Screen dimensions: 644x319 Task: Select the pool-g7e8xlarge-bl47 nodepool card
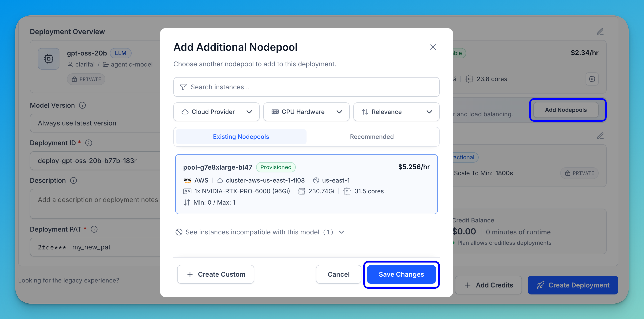click(306, 184)
